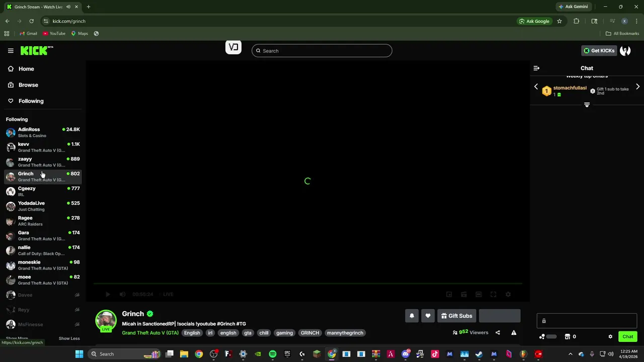
Task: Open Ragee channel in Following list
Action: (42, 221)
